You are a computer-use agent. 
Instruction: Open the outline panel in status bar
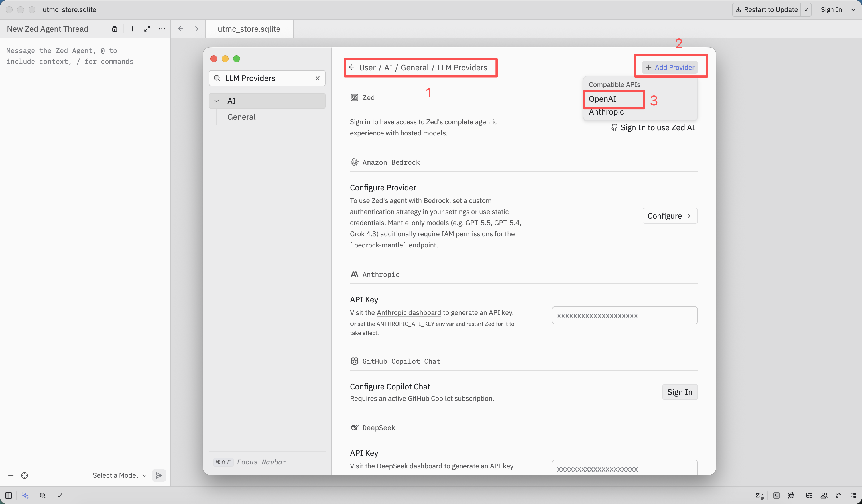point(809,495)
